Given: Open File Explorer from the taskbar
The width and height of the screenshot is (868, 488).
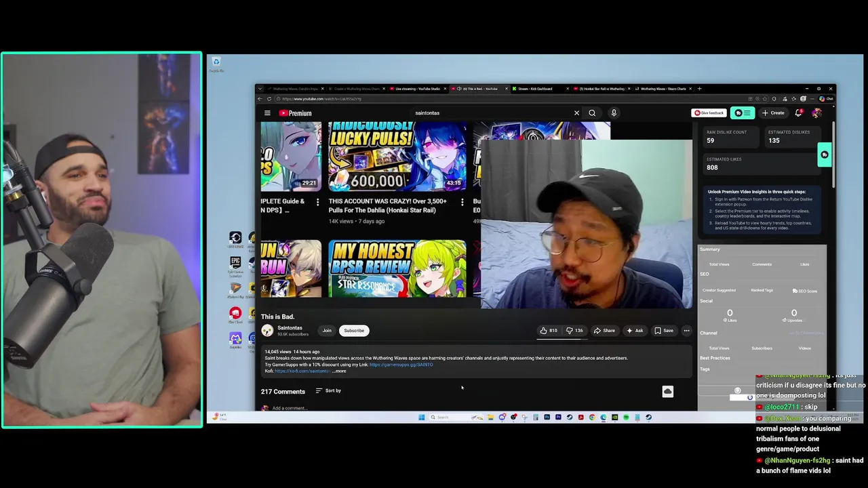Looking at the screenshot, I should tap(490, 418).
